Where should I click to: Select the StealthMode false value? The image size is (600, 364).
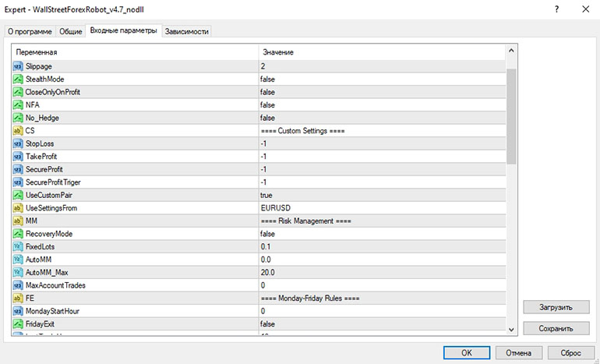(x=267, y=80)
